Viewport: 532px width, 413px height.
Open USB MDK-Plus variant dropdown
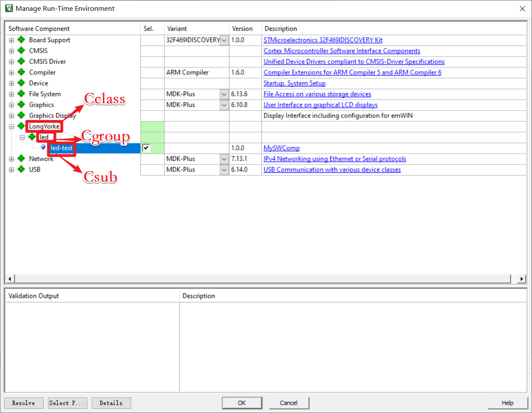coord(224,170)
